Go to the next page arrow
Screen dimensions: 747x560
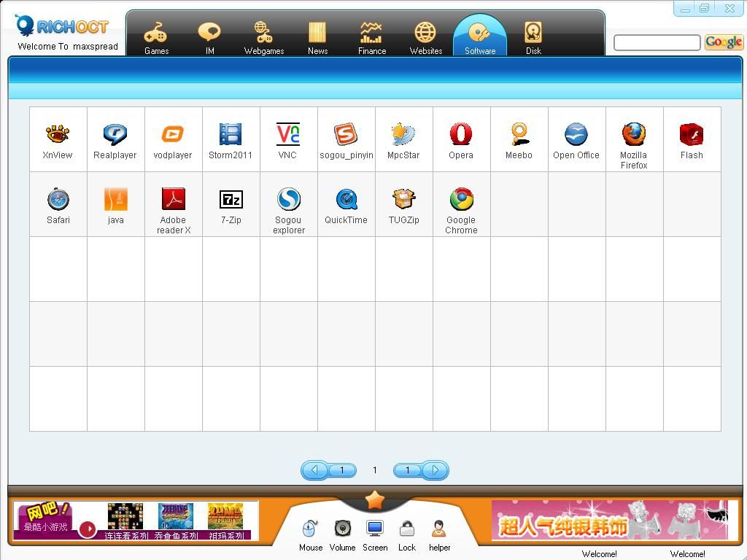435,470
